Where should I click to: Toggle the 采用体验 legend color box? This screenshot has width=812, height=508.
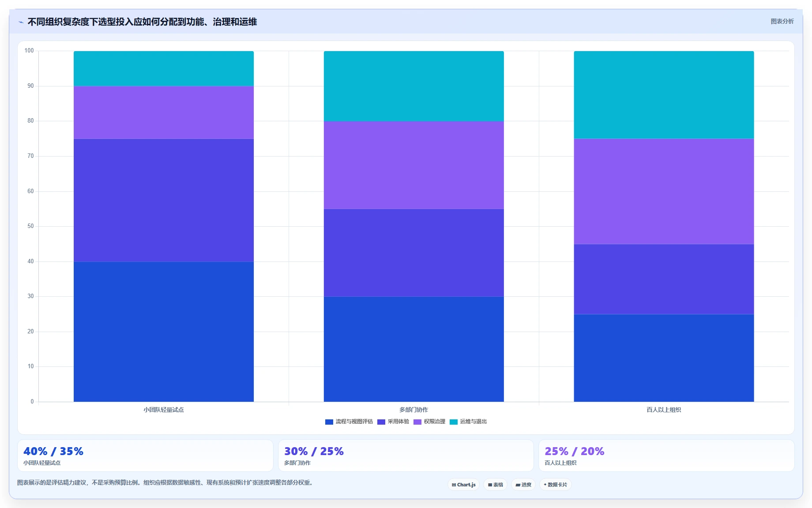(381, 422)
